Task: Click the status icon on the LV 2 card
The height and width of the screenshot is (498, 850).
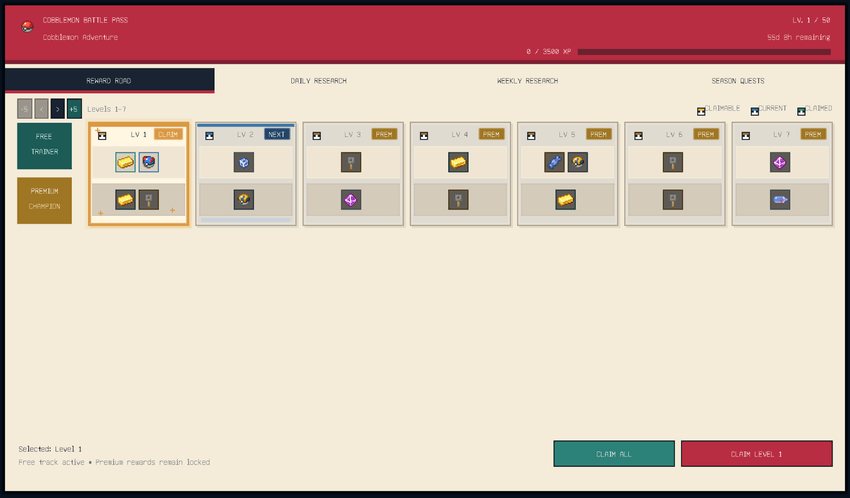Action: click(209, 135)
